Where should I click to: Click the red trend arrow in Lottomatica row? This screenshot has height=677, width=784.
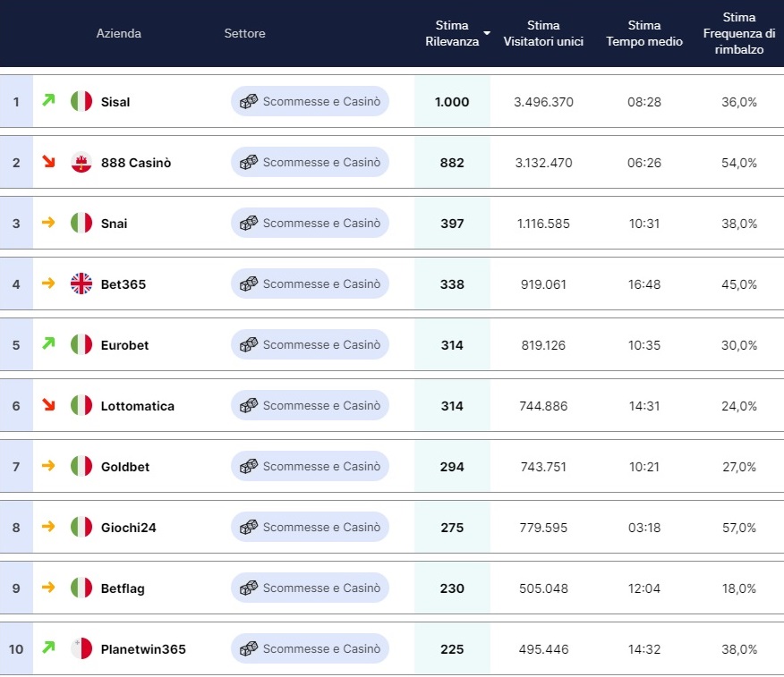point(48,405)
